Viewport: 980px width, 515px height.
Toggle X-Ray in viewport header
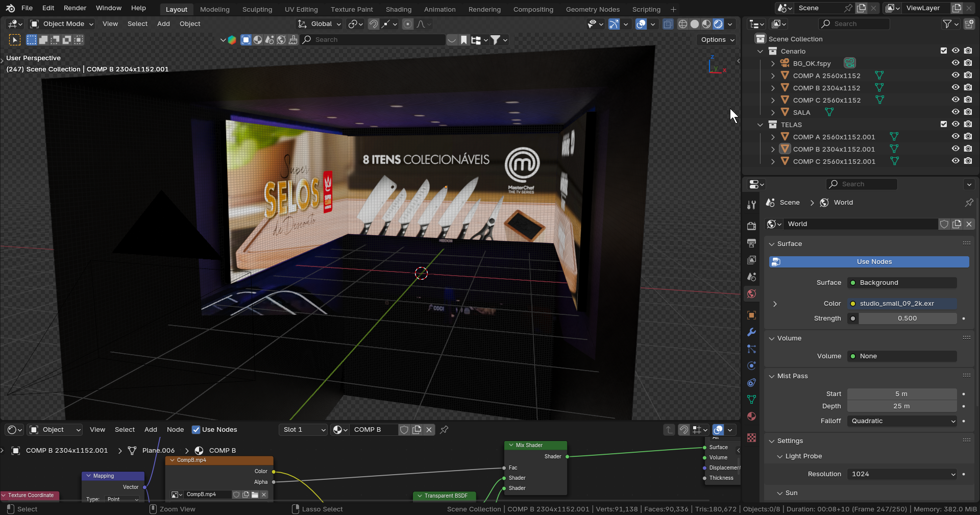(x=668, y=24)
